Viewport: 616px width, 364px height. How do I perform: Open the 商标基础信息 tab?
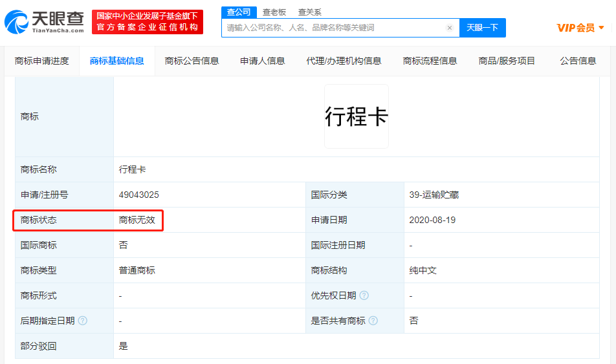[117, 61]
